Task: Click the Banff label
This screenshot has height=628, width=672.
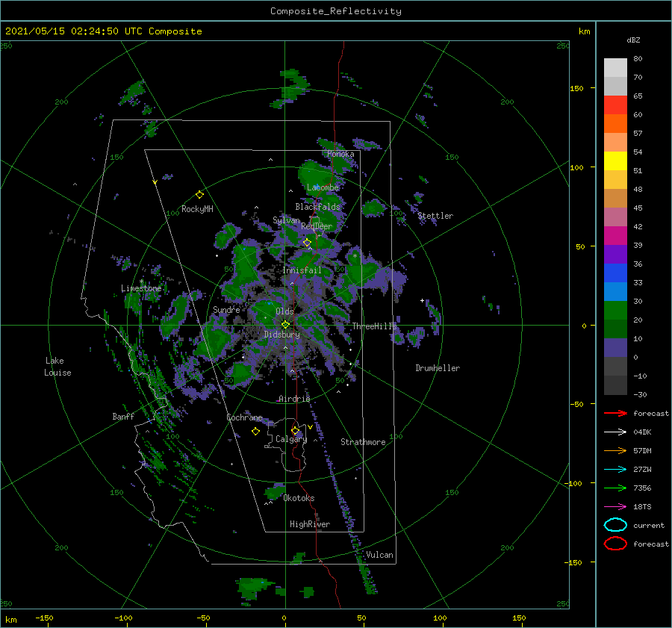Action: (x=123, y=416)
